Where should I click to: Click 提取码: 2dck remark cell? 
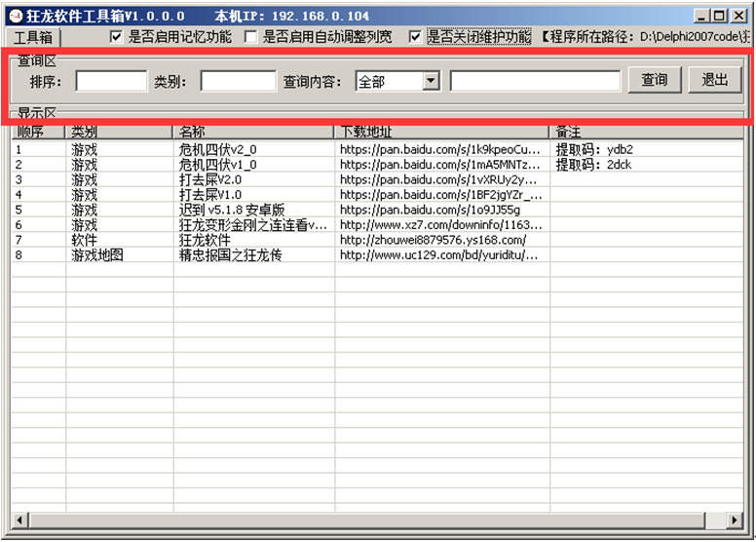click(646, 165)
